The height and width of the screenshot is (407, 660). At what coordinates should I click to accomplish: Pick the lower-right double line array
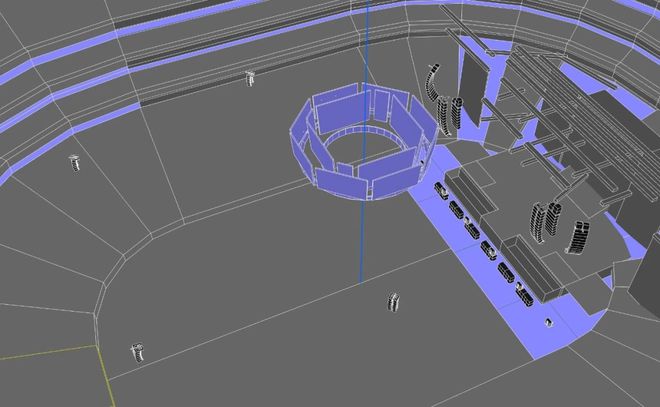(x=546, y=222)
